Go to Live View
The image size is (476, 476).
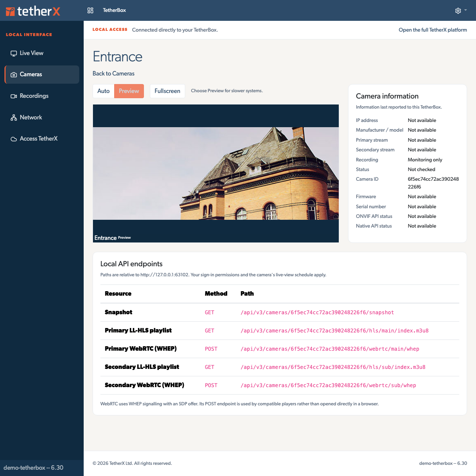click(42, 53)
